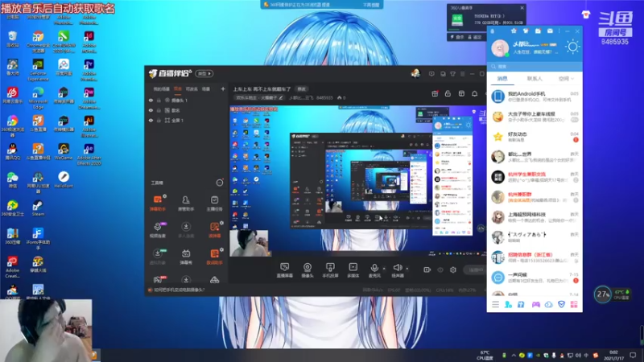Switch to the third scene tab
Image resolution: width=644 pixels, height=362 pixels.
[192, 88]
